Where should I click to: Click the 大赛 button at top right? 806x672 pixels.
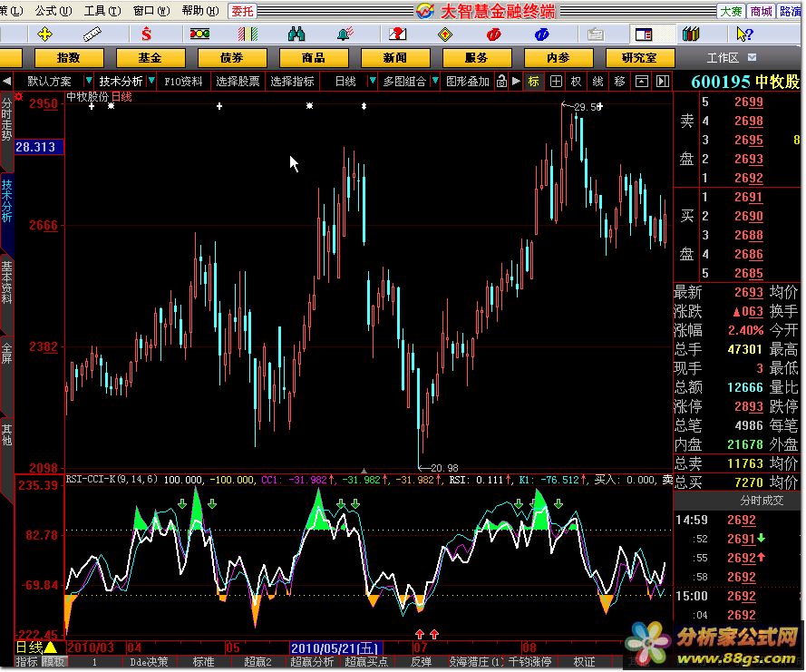click(731, 11)
